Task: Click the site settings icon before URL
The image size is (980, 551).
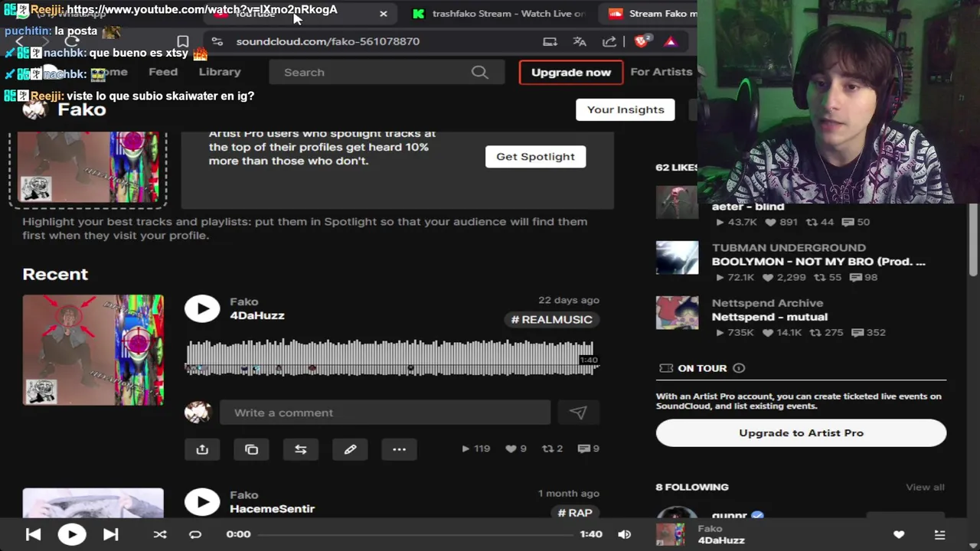Action: tap(217, 41)
